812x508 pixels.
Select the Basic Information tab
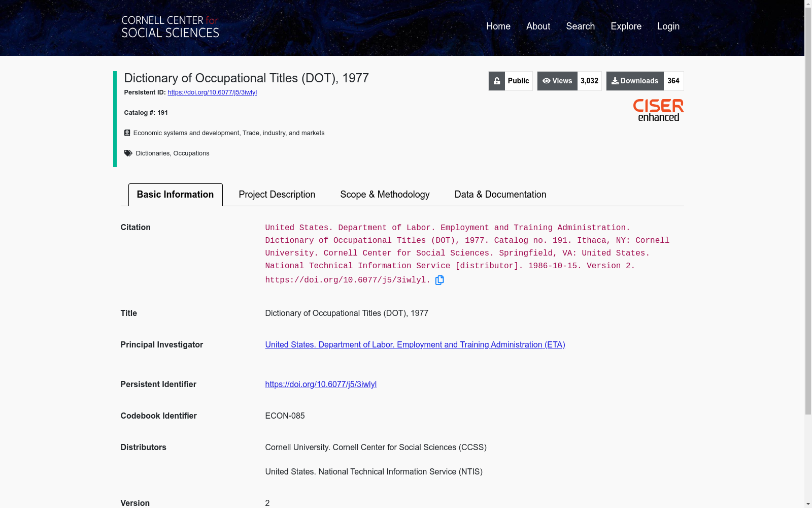coord(175,195)
